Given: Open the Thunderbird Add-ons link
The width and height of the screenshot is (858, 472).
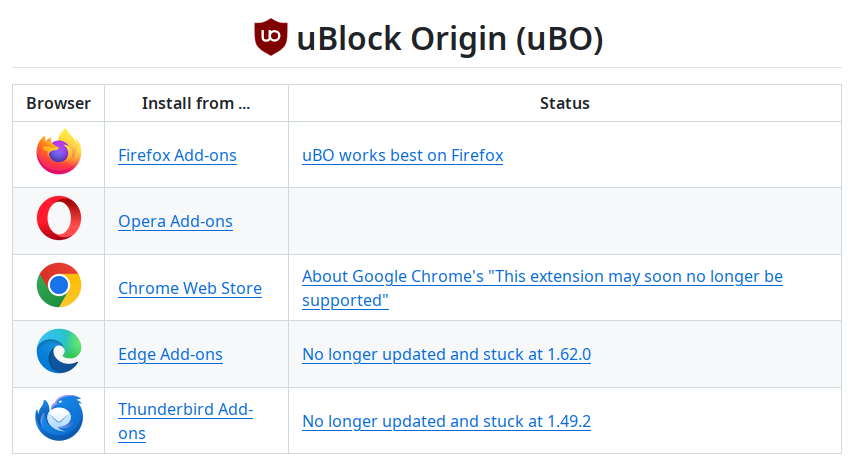Looking at the screenshot, I should (x=185, y=421).
